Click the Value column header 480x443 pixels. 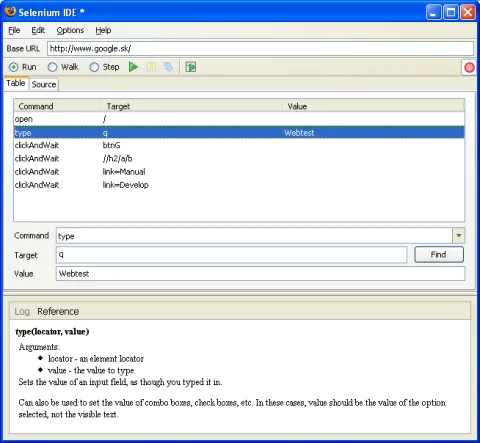coord(373,106)
